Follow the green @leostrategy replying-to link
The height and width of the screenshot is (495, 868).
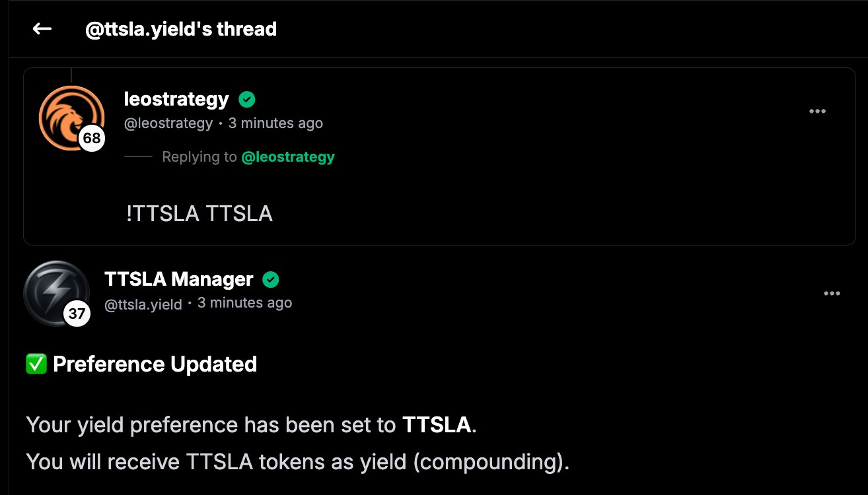pyautogui.click(x=288, y=157)
